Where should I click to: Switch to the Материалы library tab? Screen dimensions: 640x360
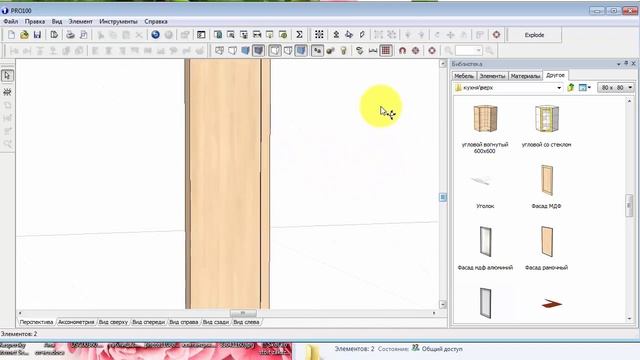click(525, 76)
